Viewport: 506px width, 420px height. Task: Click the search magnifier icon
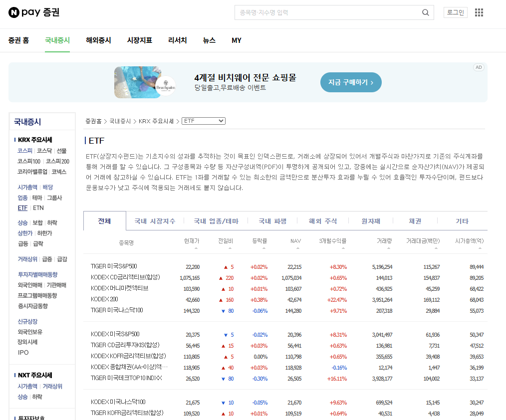(425, 12)
